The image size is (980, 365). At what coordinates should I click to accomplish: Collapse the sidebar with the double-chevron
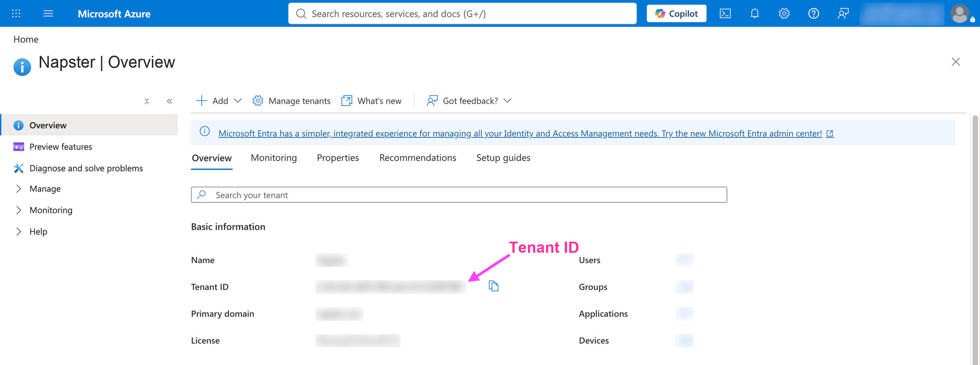[x=170, y=101]
